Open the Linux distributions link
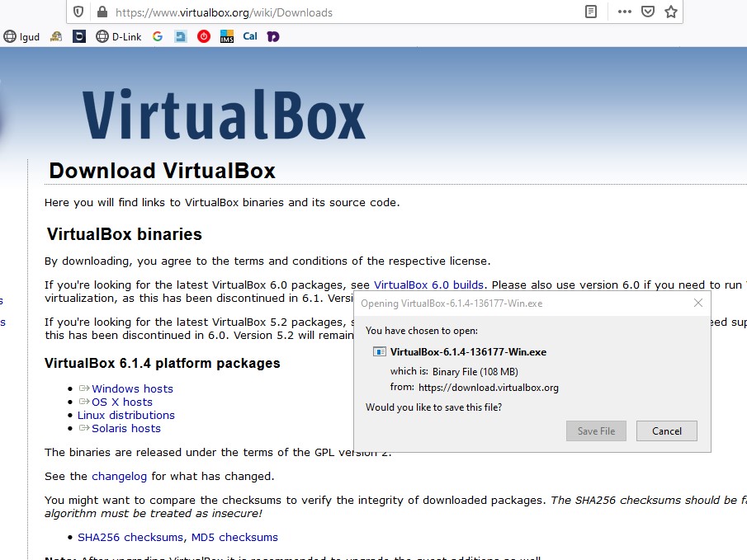 pos(126,415)
